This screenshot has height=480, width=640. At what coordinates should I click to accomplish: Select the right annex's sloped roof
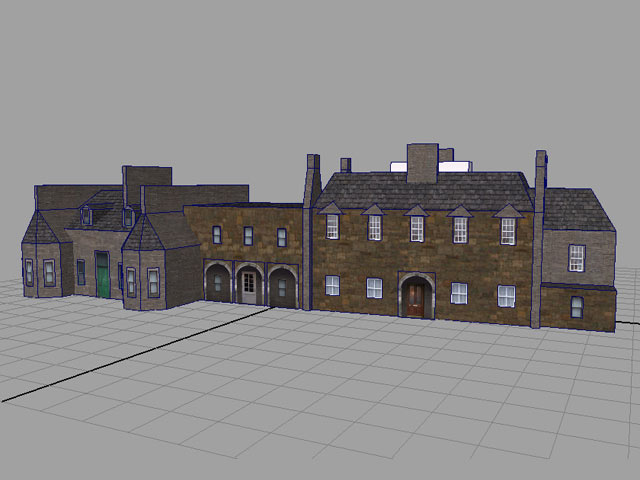573,208
